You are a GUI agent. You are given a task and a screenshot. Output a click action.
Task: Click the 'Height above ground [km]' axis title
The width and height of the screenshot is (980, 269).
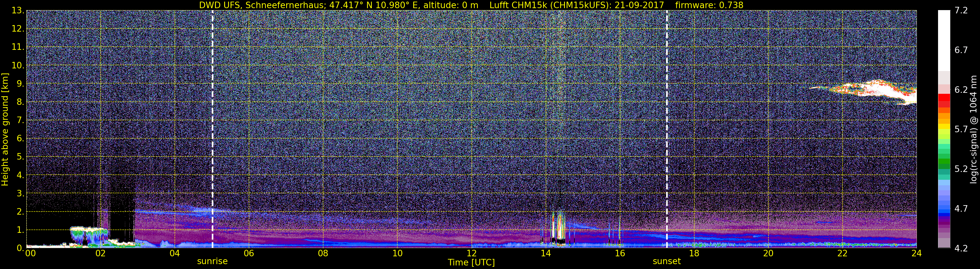click(x=5, y=129)
